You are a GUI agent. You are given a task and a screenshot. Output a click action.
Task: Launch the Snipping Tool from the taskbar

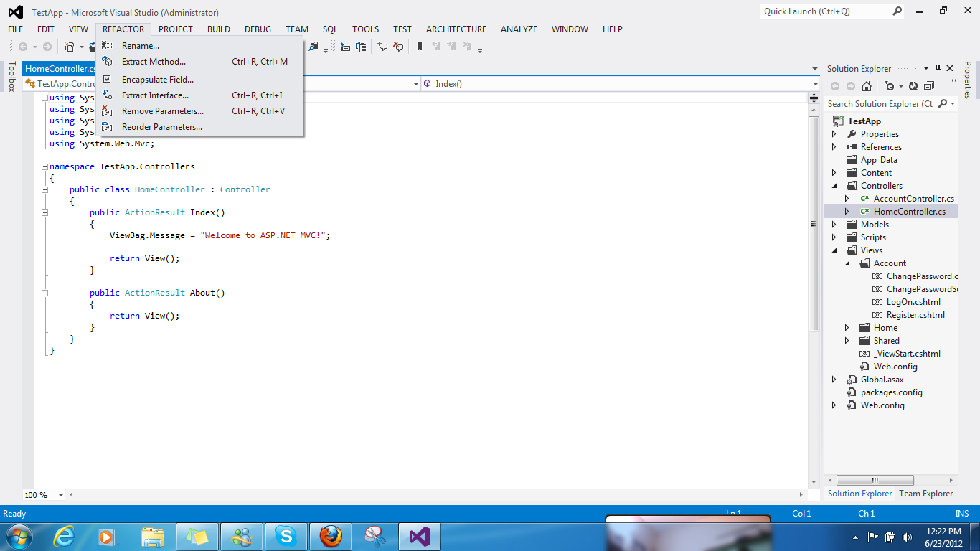coord(374,536)
